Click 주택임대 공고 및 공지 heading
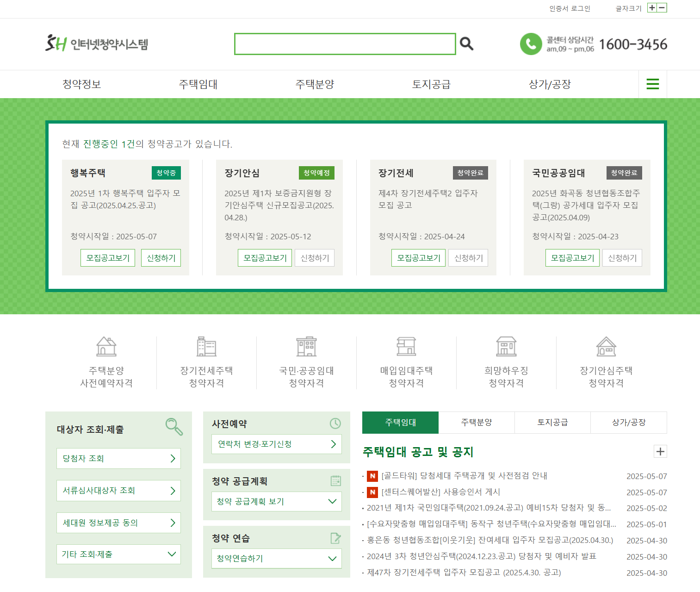This screenshot has height=592, width=700. coord(418,452)
